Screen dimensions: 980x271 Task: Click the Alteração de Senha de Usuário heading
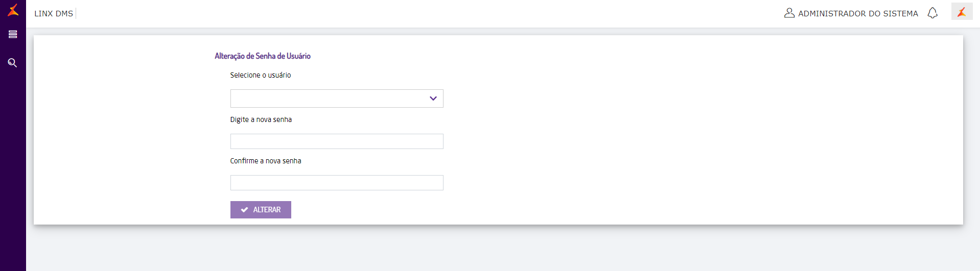263,56
